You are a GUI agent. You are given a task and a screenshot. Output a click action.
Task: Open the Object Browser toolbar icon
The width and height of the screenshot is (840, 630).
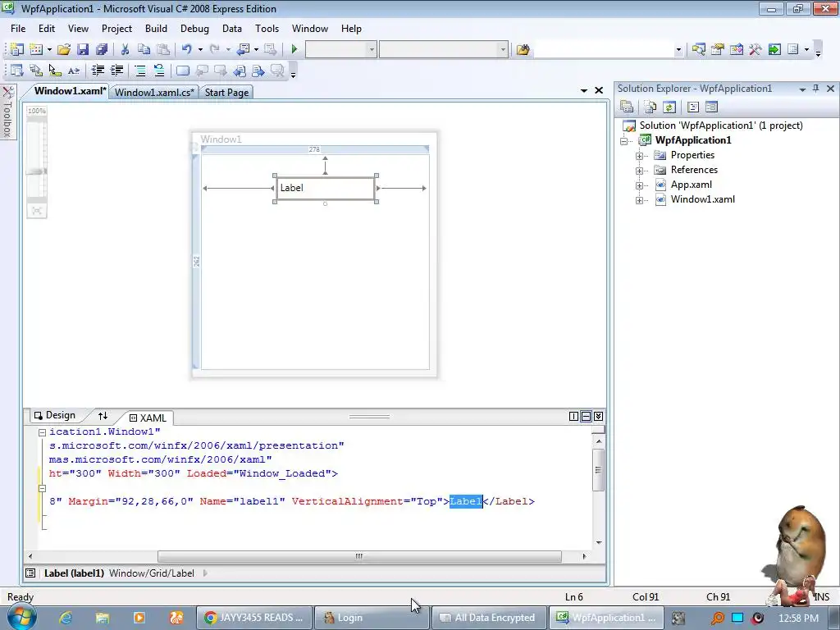coord(737,49)
